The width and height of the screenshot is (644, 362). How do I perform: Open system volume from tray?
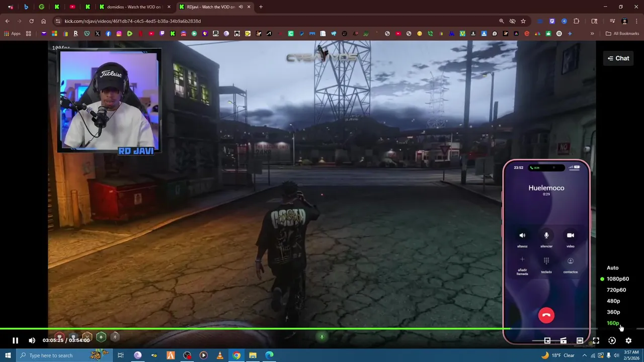(616, 355)
